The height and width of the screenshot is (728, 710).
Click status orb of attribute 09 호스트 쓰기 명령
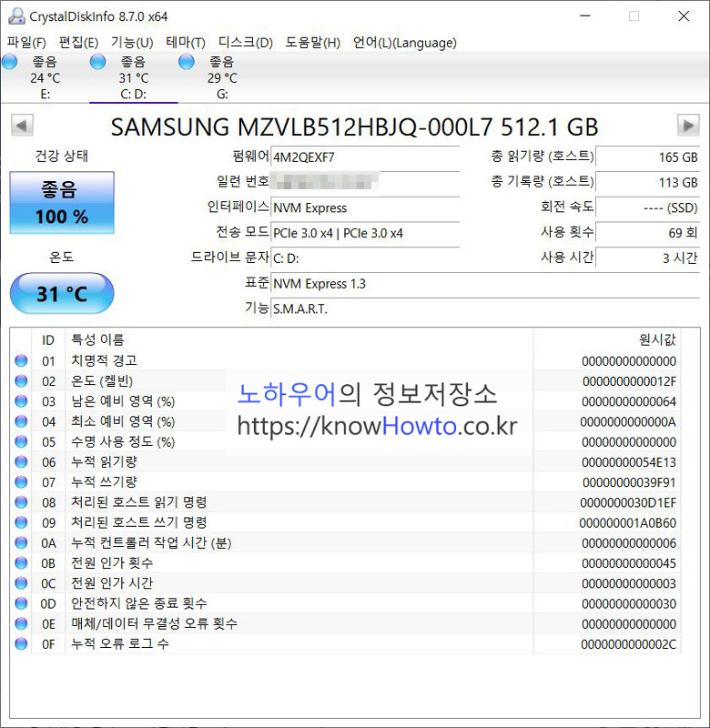tap(21, 522)
